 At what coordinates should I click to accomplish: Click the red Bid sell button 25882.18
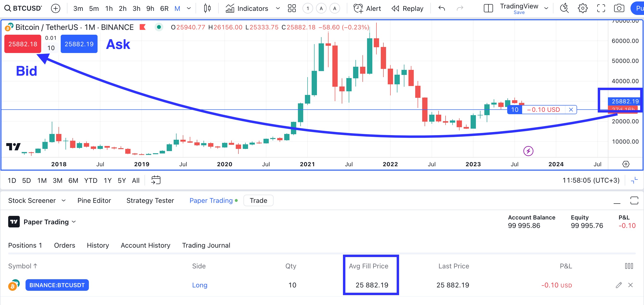(x=23, y=44)
